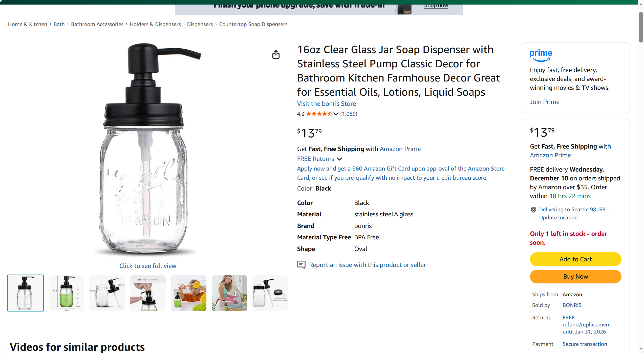Visit the bonris Store link
Screen dimensions: 644x353
[x=326, y=104]
